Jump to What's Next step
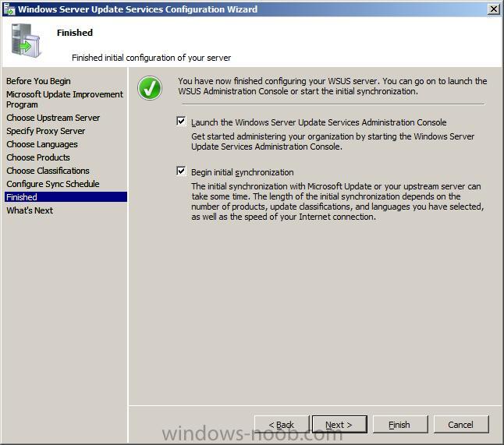The image size is (504, 445). [30, 210]
